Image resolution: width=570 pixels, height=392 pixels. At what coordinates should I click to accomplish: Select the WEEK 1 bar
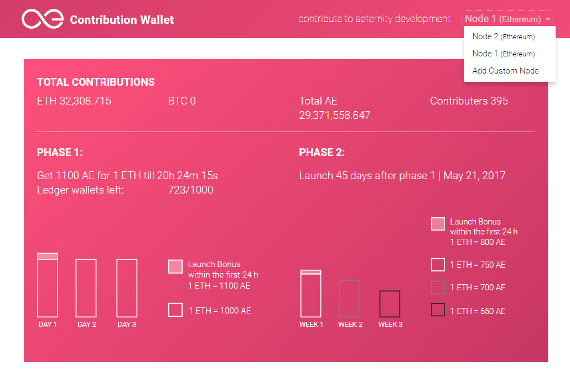pos(311,294)
